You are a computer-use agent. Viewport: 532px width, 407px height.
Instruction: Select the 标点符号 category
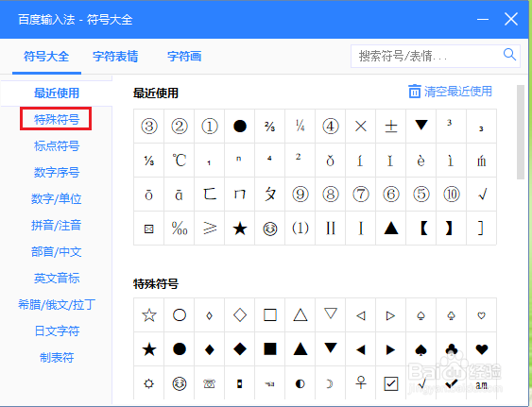click(x=57, y=145)
